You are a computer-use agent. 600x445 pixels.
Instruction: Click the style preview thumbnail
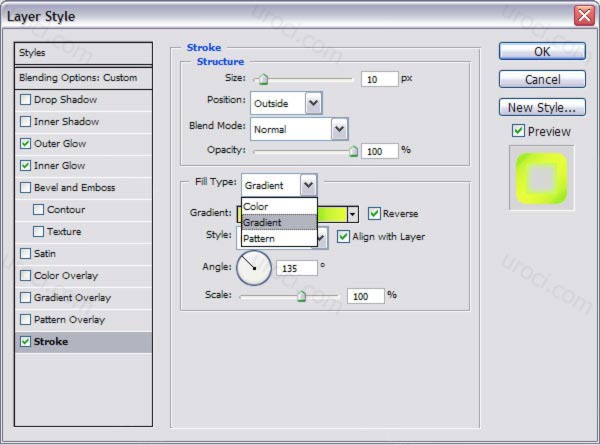coord(541,178)
